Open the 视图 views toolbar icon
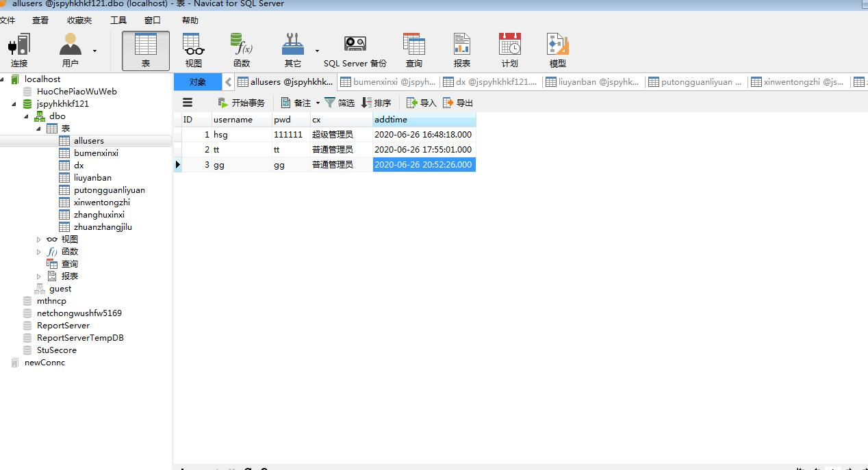The image size is (868, 470). coord(194,51)
